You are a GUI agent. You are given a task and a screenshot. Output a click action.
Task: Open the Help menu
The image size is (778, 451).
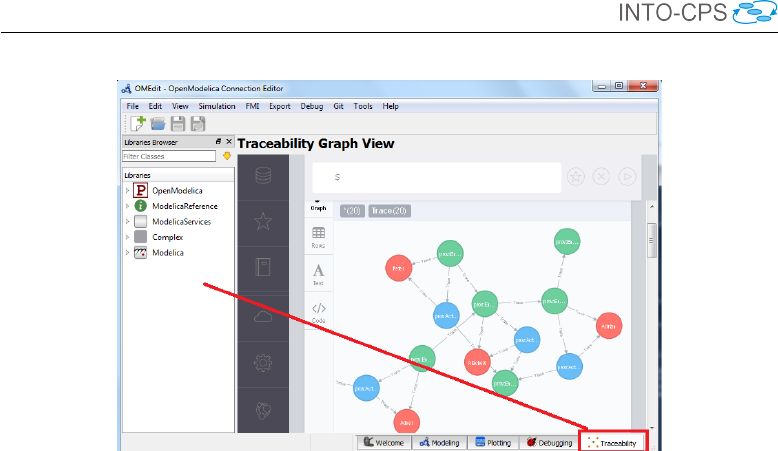point(390,106)
